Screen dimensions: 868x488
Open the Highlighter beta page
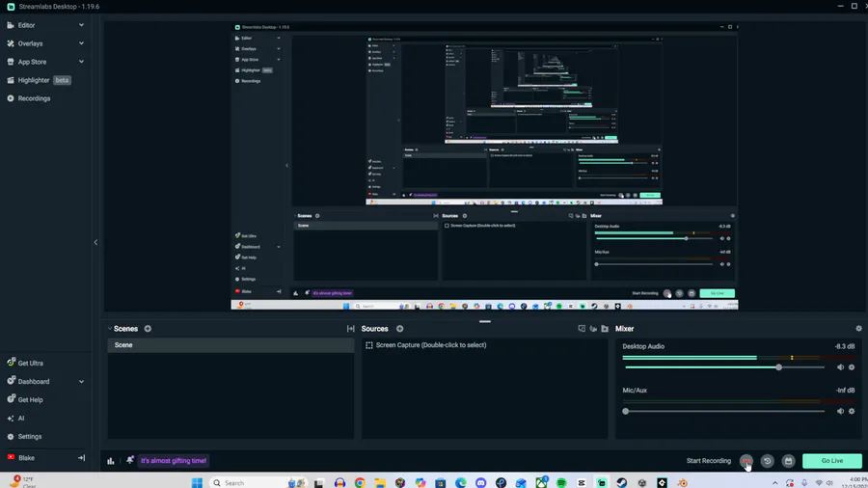[x=39, y=80]
